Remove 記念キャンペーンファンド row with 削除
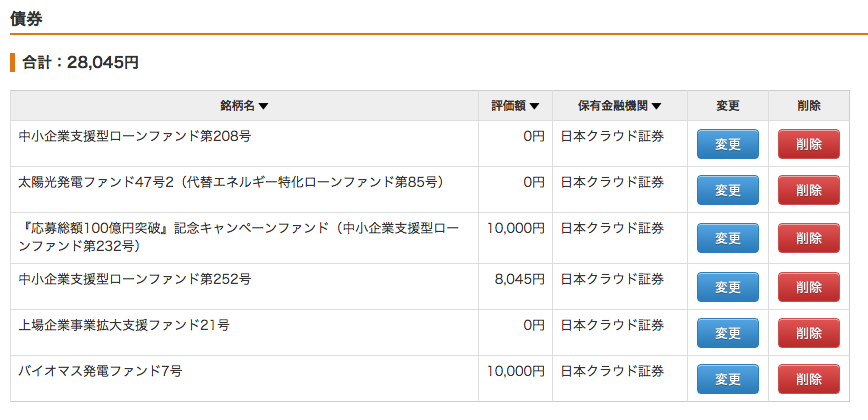868x420 pixels. point(809,238)
